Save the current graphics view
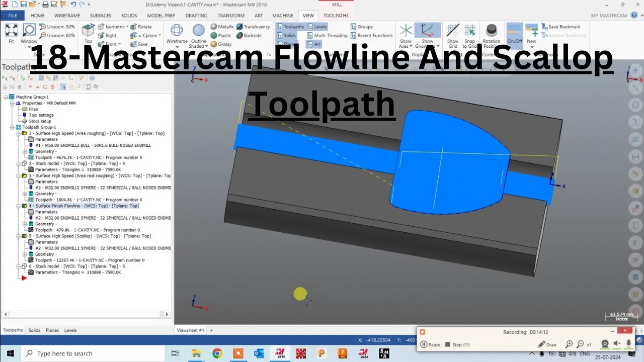 pyautogui.click(x=139, y=44)
